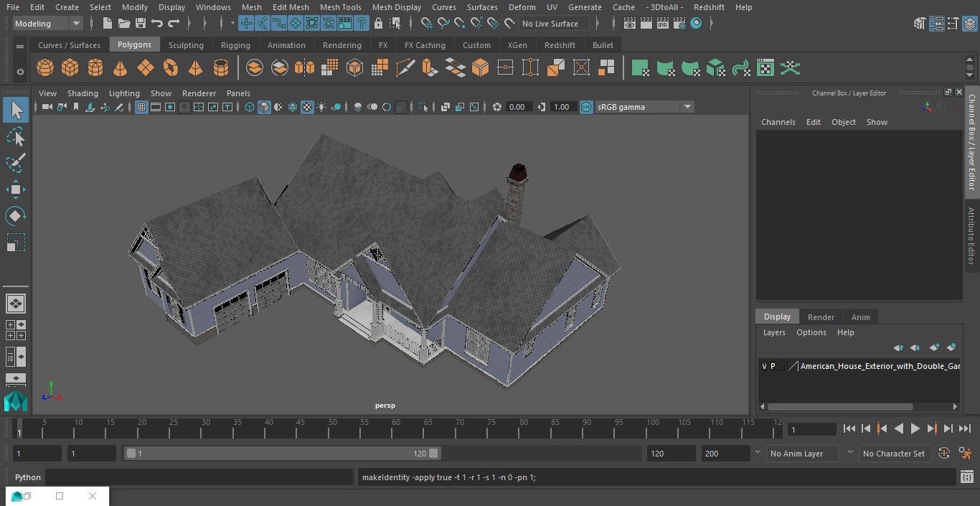
Task: Select the Rotate tool in the toolbox
Action: [16, 216]
